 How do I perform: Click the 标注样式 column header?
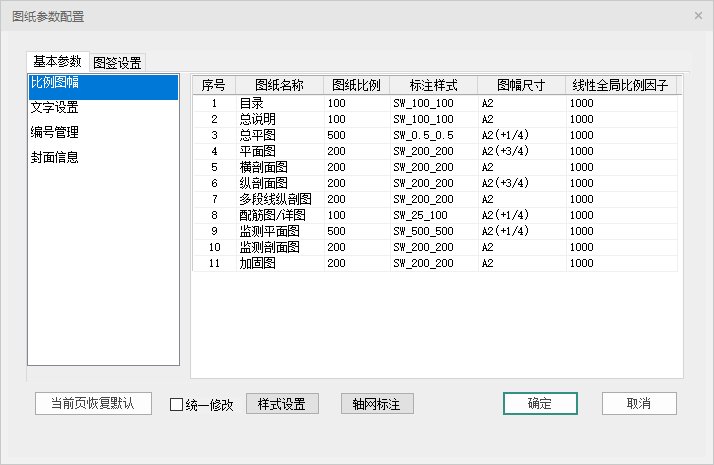click(433, 85)
